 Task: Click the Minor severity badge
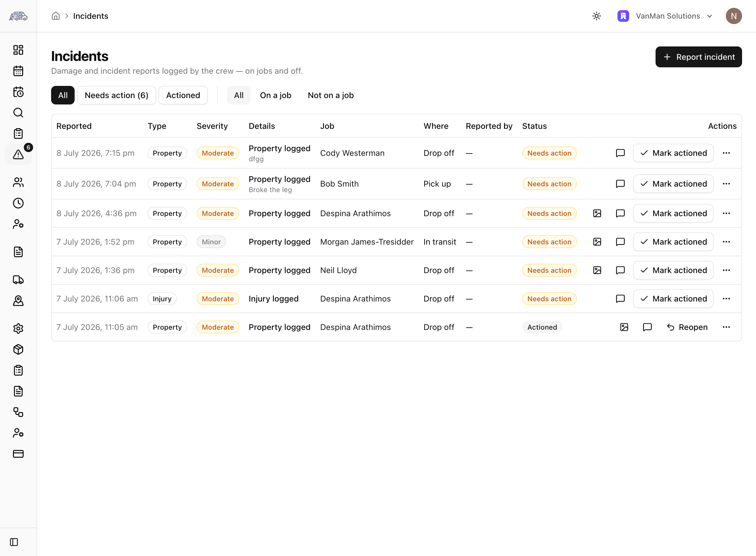click(211, 242)
